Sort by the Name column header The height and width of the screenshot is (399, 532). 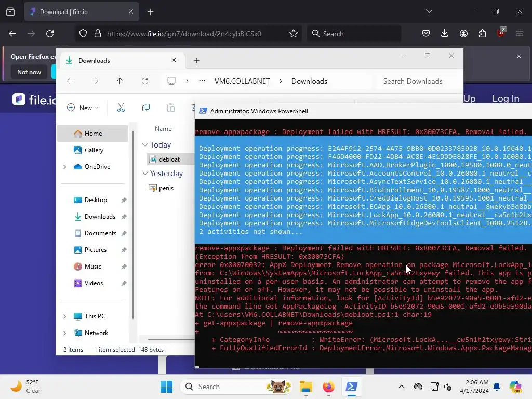[x=163, y=129]
